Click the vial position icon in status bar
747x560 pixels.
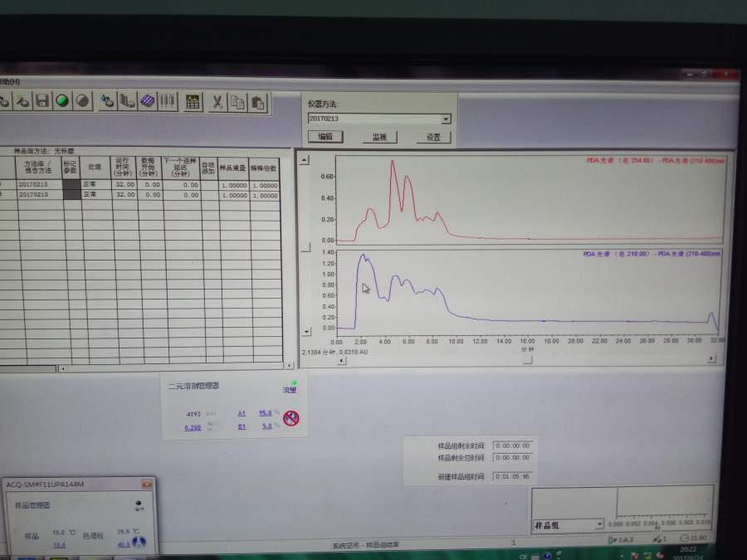tap(613, 539)
